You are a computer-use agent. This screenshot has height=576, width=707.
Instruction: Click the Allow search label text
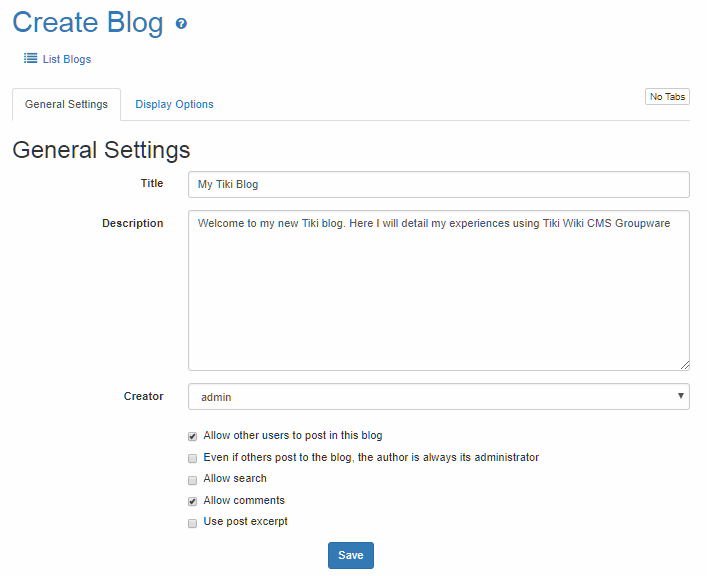coord(235,479)
